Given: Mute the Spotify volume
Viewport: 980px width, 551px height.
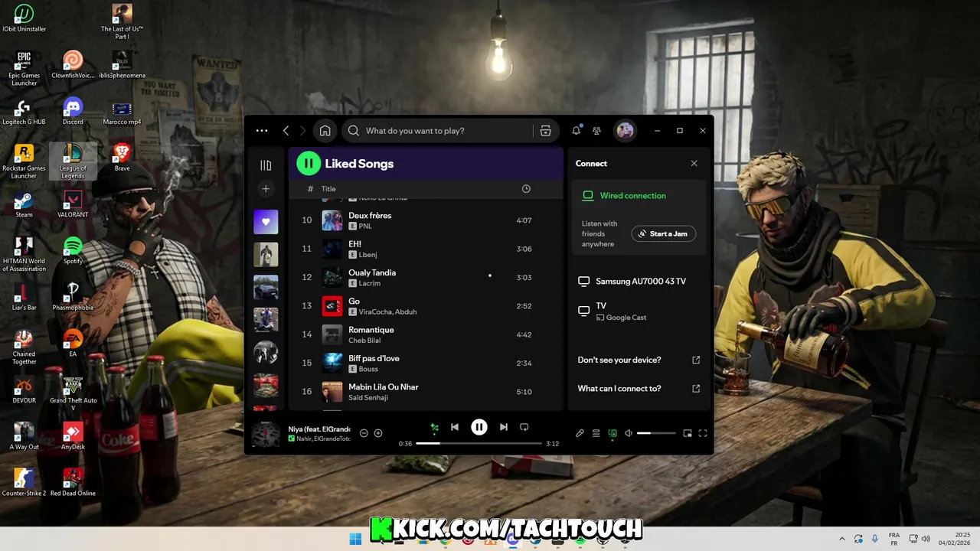Looking at the screenshot, I should [x=629, y=433].
